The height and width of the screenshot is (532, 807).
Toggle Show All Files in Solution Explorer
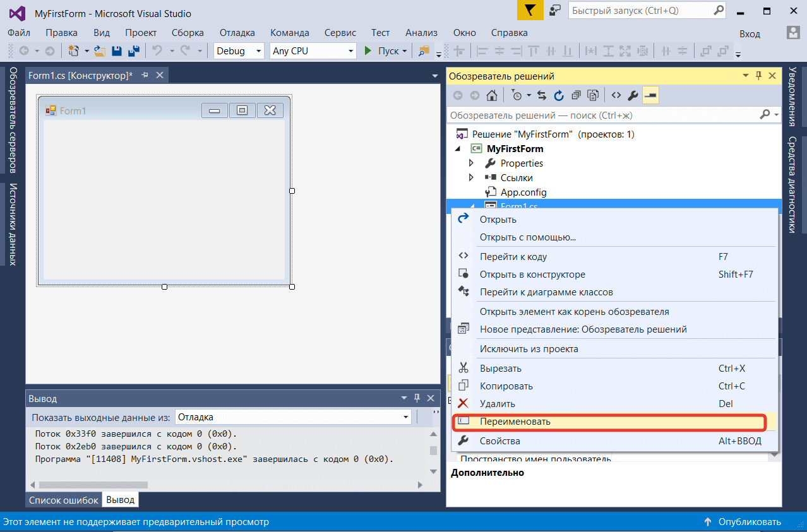593,95
